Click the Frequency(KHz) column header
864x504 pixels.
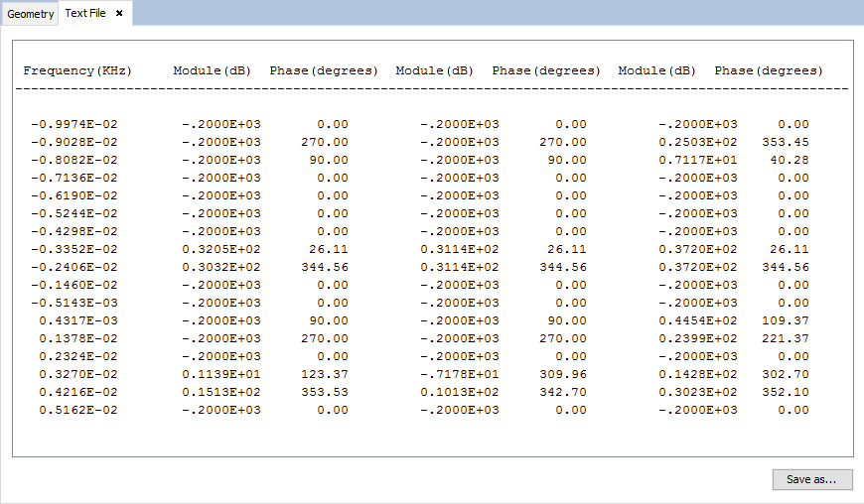tap(77, 71)
